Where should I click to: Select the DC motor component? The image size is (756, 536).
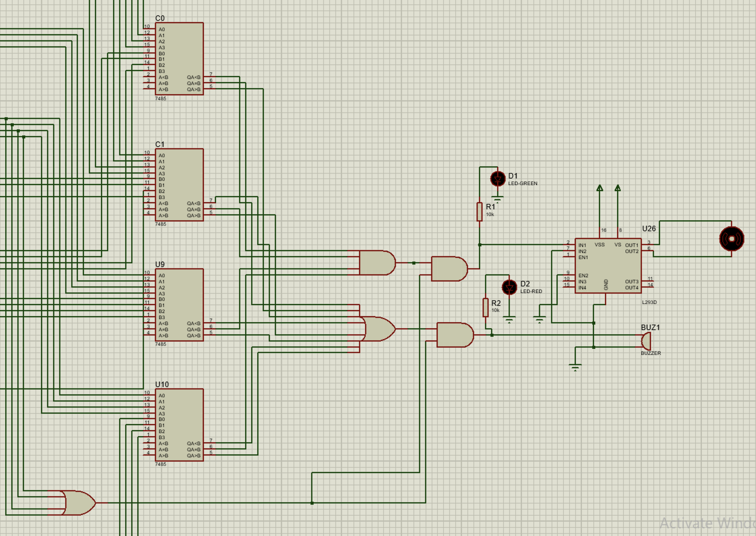click(x=732, y=239)
